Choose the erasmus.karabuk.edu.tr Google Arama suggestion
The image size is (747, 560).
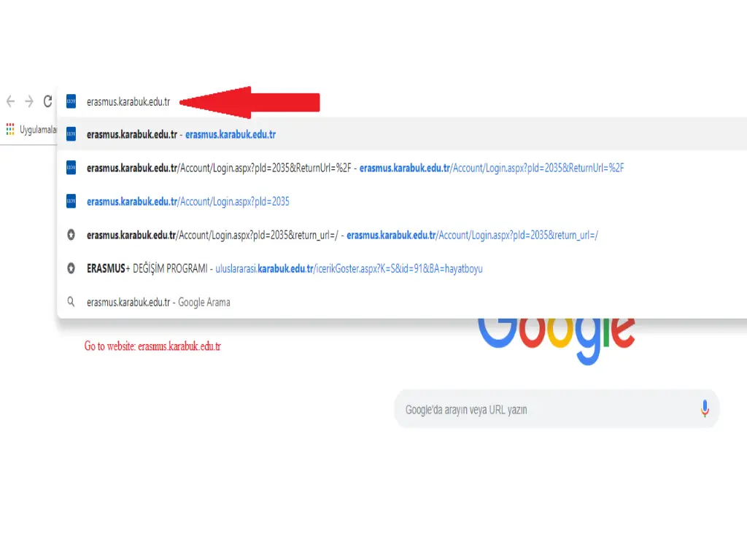402,302
